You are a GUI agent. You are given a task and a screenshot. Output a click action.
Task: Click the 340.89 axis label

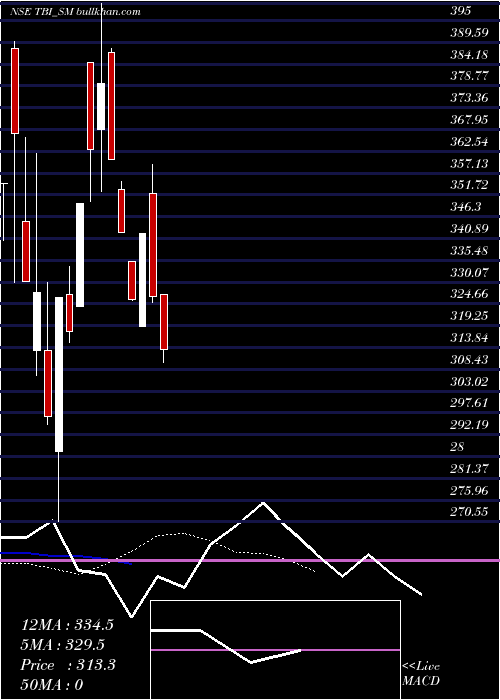(x=469, y=229)
